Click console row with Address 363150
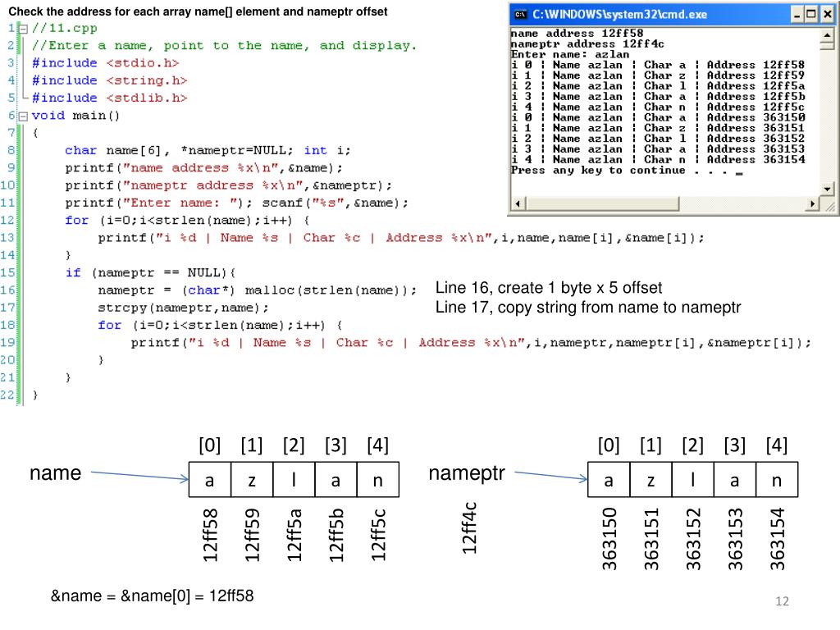 tap(658, 118)
